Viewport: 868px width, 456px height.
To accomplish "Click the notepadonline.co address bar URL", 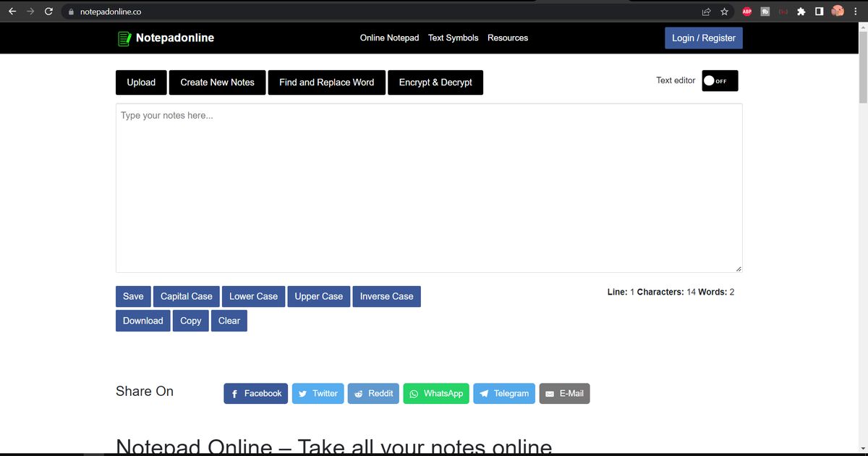I will pos(111,12).
